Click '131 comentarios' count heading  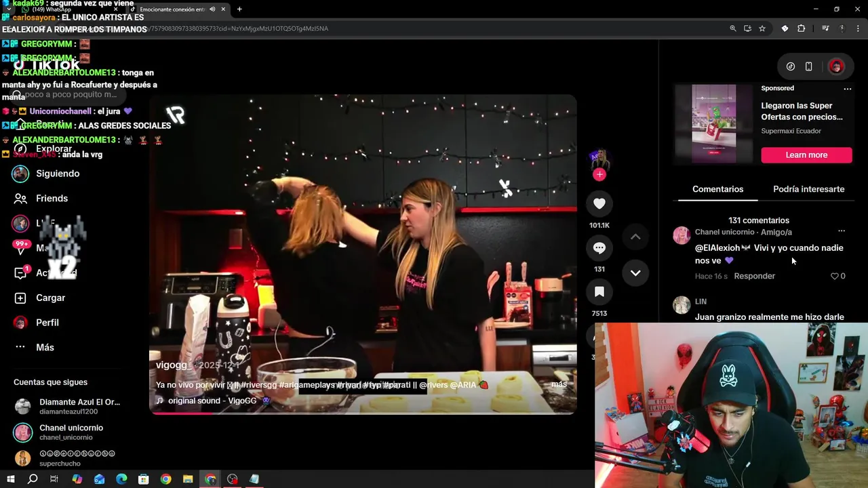point(759,220)
